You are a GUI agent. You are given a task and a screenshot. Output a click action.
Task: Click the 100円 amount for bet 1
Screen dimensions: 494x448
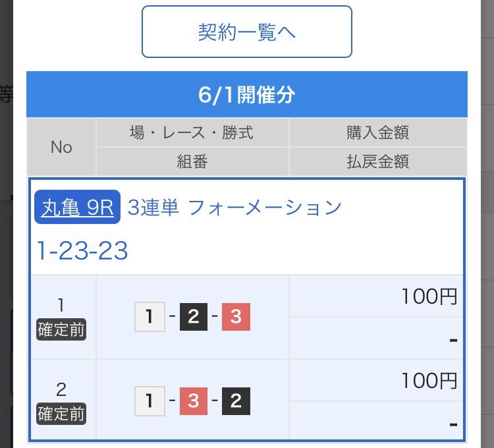pyautogui.click(x=429, y=296)
